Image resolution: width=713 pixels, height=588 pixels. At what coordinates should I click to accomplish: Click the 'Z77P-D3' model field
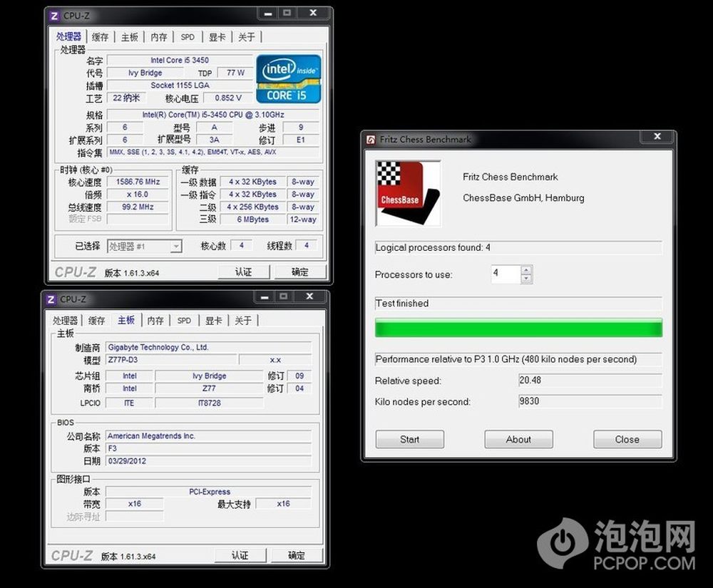click(171, 360)
